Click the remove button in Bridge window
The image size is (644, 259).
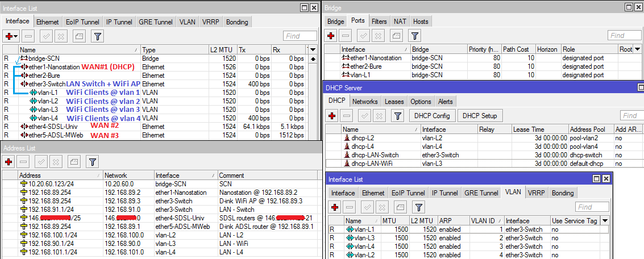point(346,36)
